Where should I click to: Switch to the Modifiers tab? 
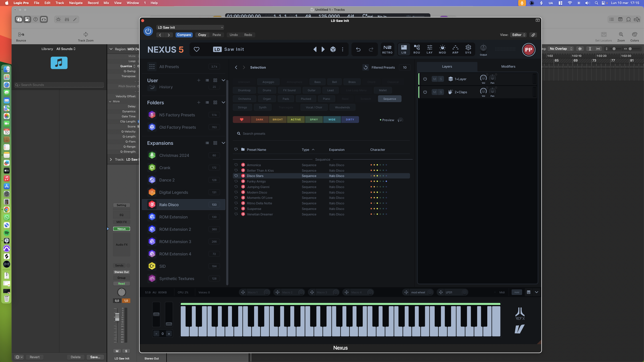pos(508,67)
